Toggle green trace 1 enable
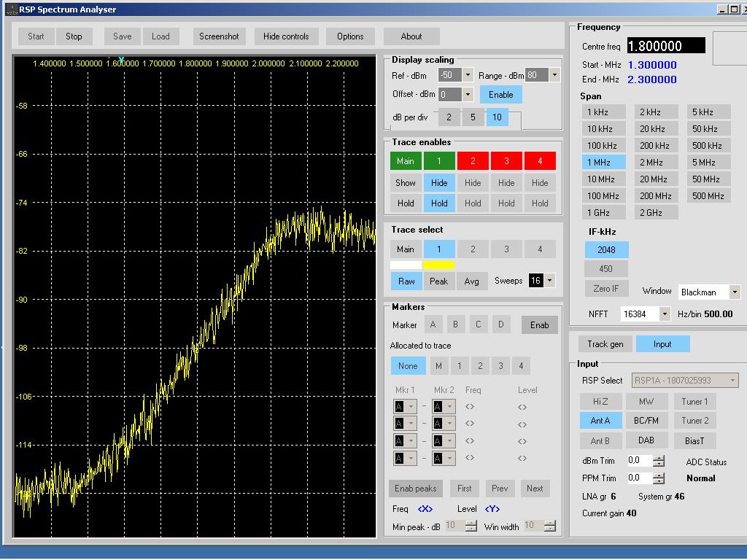The height and width of the screenshot is (560, 747). tap(439, 161)
